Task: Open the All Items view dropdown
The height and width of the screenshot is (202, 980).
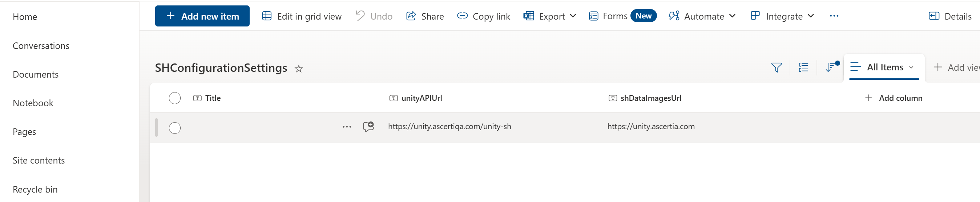Action: [884, 67]
